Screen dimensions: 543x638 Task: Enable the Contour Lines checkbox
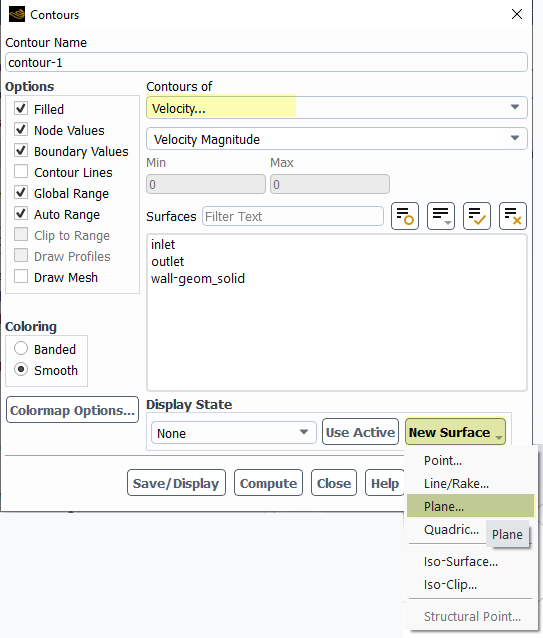21,172
